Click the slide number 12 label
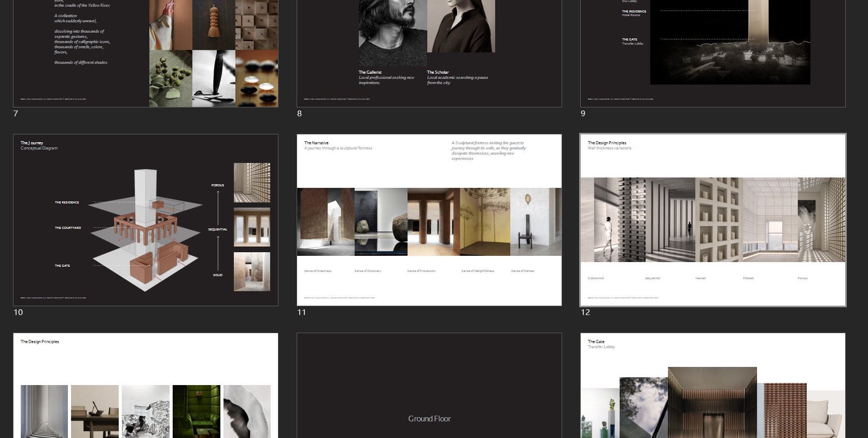The image size is (868, 438). coord(585,312)
